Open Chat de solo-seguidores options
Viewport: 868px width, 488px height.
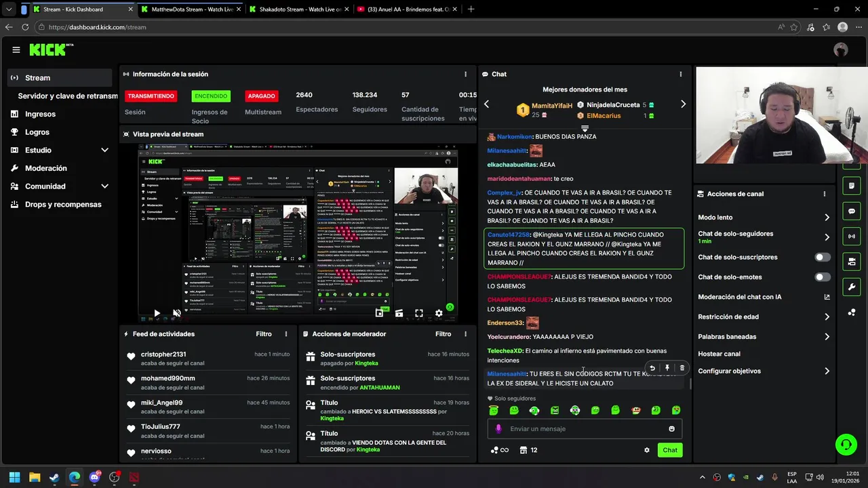tap(764, 237)
